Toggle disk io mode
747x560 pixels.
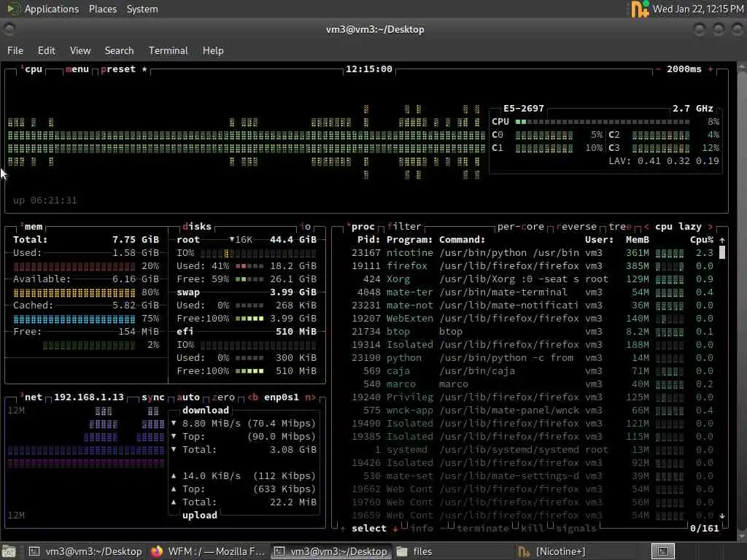coord(306,227)
